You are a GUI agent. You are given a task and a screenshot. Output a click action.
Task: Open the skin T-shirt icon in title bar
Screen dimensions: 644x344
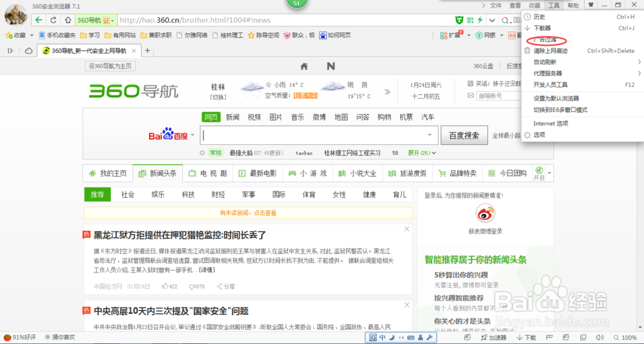click(591, 5)
